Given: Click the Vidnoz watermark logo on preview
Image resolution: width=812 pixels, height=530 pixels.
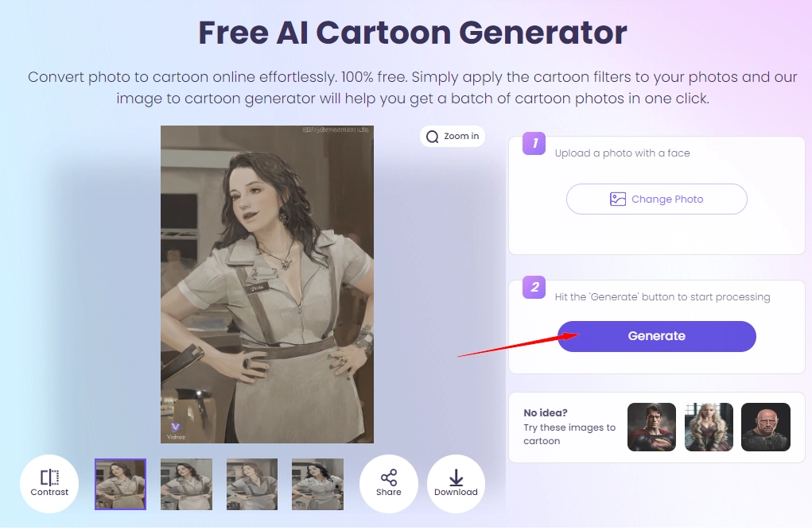Looking at the screenshot, I should point(176,428).
